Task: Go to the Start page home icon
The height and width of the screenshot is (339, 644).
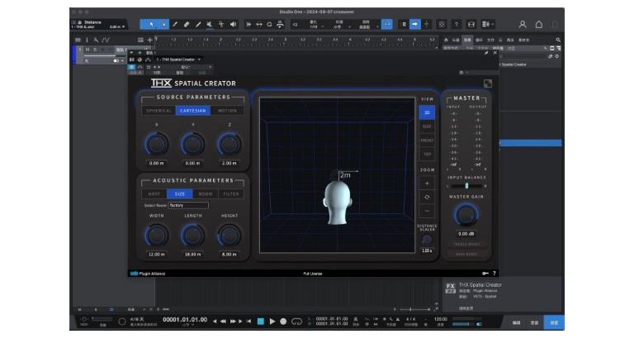Action: click(x=539, y=25)
